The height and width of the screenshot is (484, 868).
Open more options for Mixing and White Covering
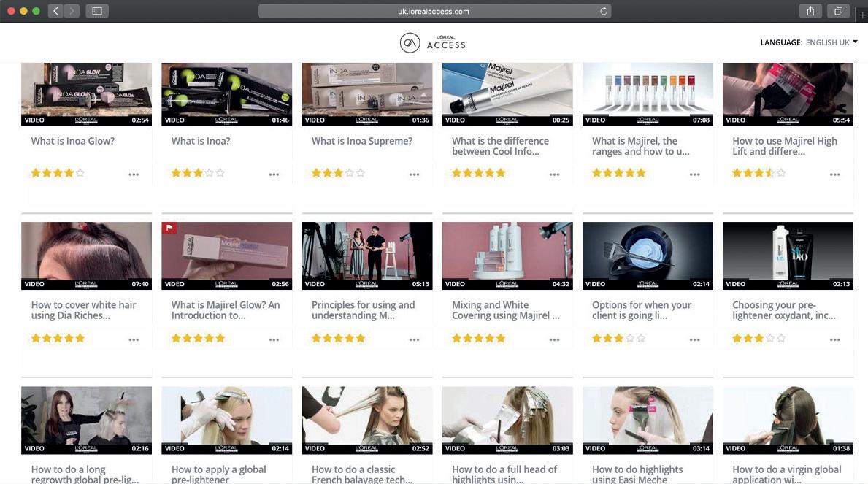(554, 339)
